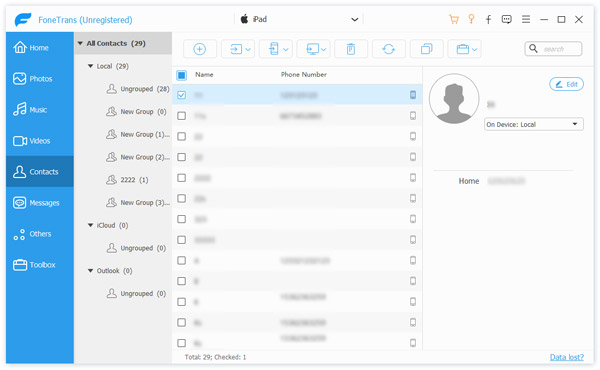600x370 pixels.
Task: Open the iPad device dropdown
Action: [x=298, y=19]
